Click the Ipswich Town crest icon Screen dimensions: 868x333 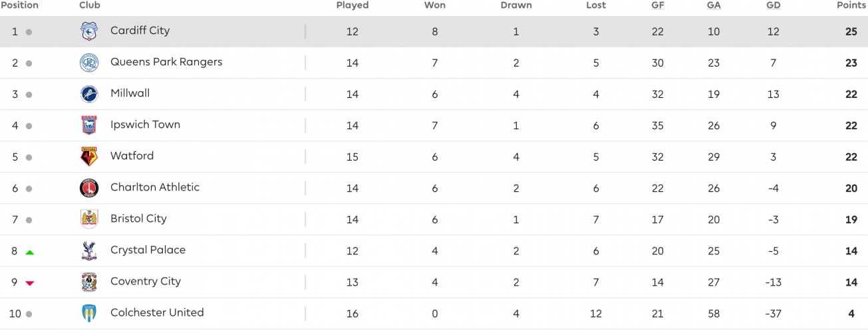89,125
